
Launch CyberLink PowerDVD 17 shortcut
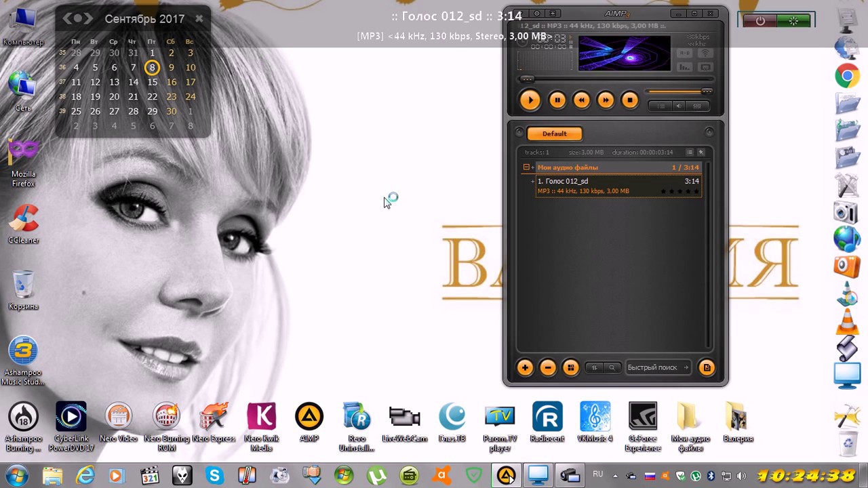tap(71, 427)
